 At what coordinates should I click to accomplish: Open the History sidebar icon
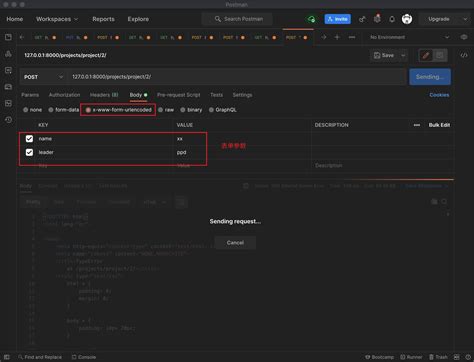(9, 120)
